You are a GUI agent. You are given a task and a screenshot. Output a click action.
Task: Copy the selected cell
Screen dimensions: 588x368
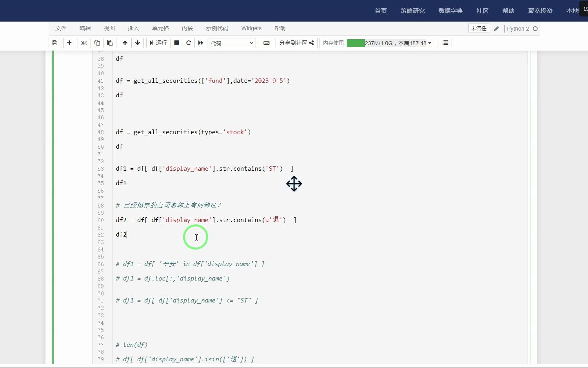tap(97, 43)
